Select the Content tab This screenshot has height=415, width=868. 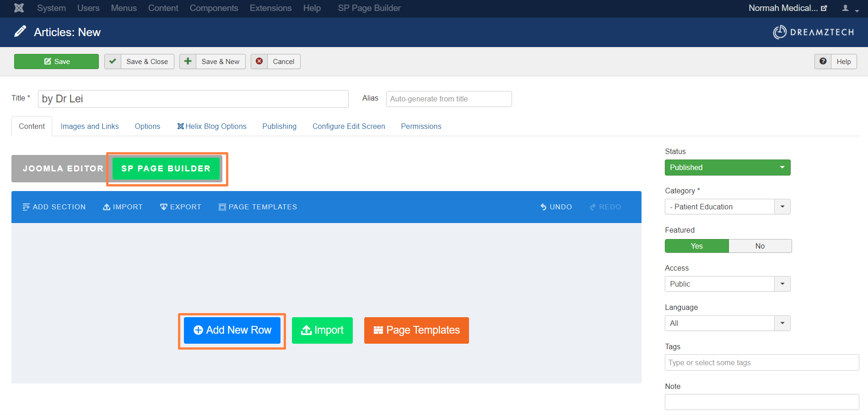[x=32, y=126]
